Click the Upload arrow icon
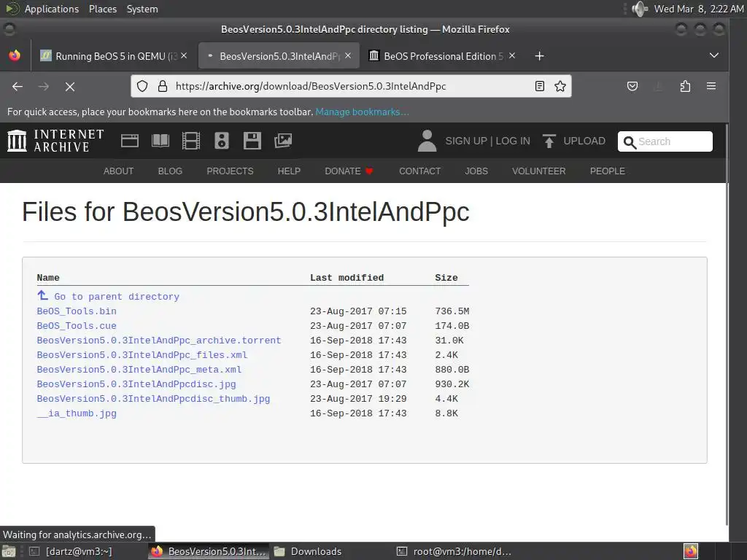The height and width of the screenshot is (560, 747). (549, 141)
